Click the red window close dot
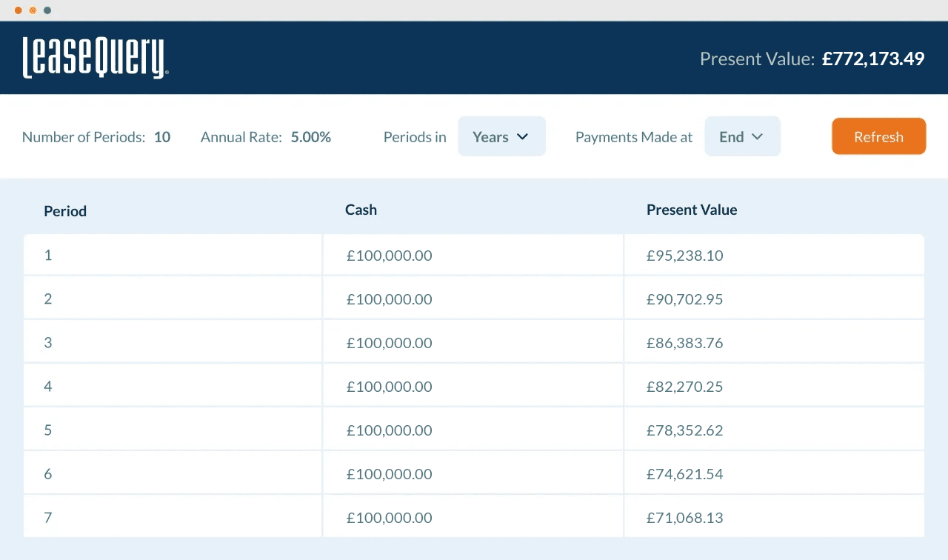 pyautogui.click(x=18, y=10)
